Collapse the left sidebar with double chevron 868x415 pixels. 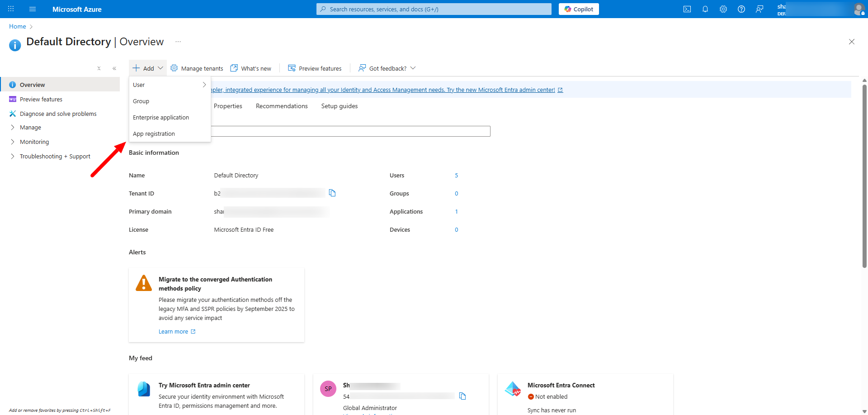114,68
